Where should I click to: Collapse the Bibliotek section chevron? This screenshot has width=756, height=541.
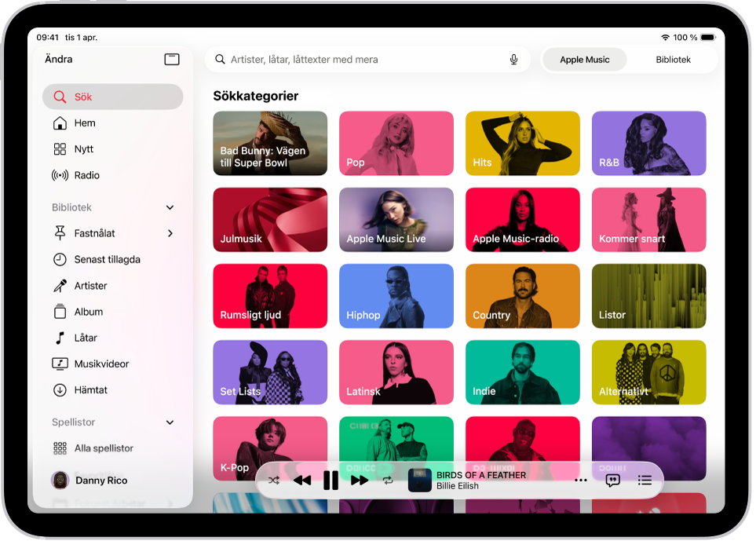170,207
